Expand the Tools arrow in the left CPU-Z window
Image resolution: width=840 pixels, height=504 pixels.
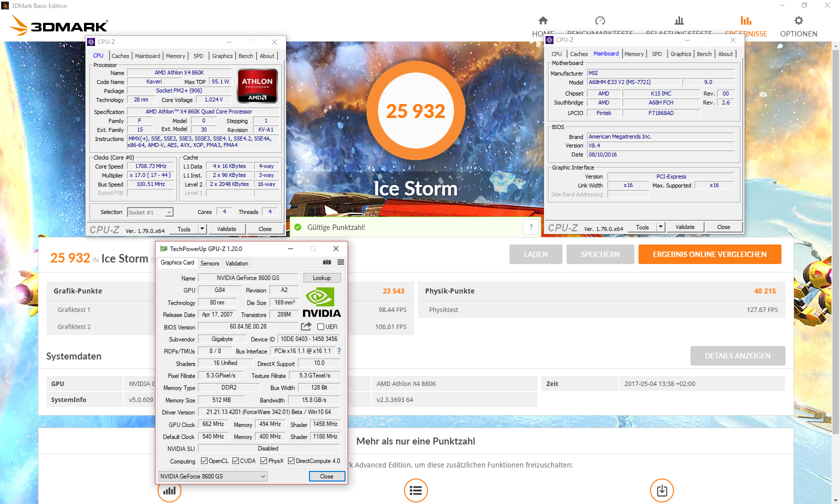[202, 229]
